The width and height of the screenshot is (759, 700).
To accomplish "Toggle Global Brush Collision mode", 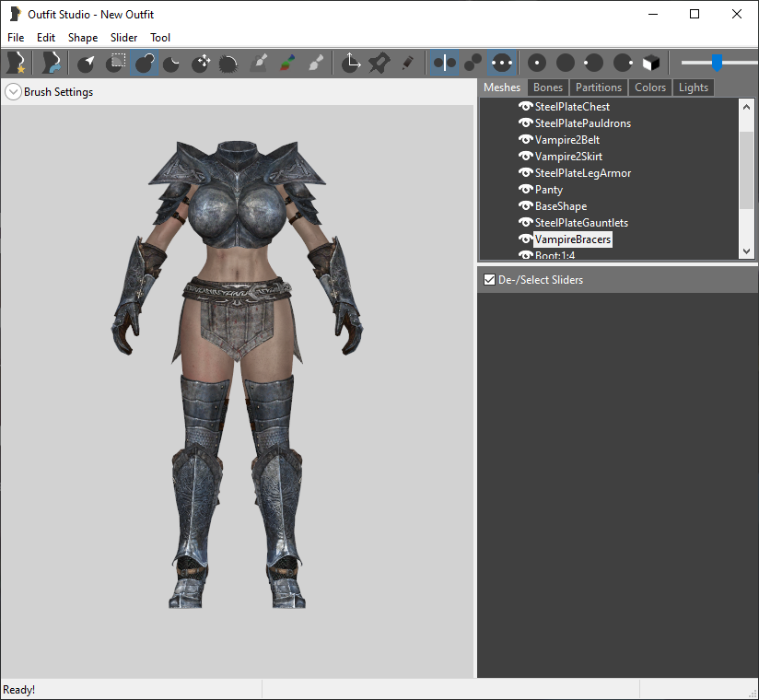I will [501, 63].
